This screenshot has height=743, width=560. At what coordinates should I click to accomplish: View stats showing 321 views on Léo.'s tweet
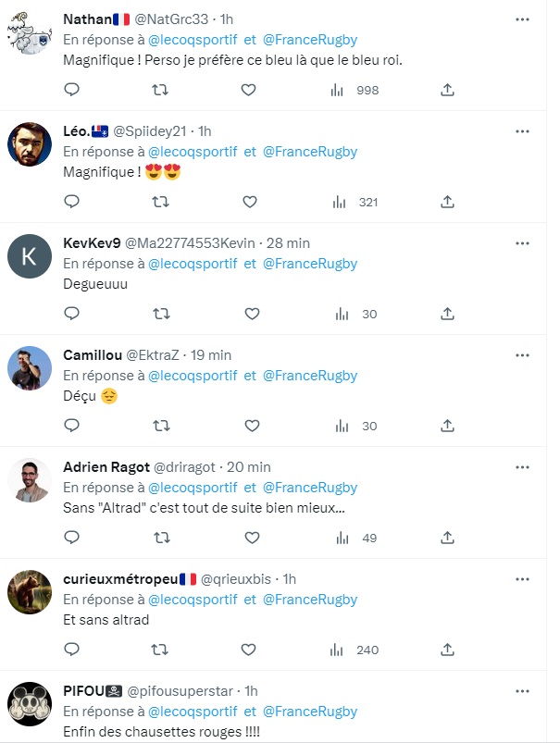coord(355,202)
